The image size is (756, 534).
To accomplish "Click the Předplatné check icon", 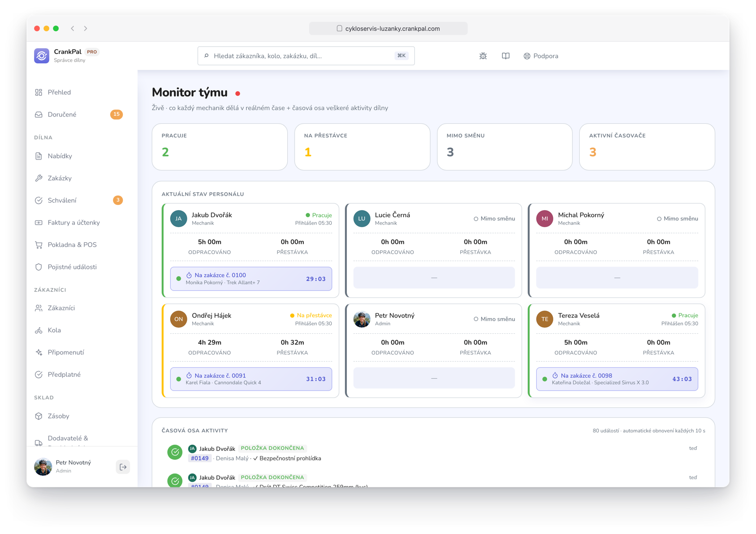I will coord(39,375).
